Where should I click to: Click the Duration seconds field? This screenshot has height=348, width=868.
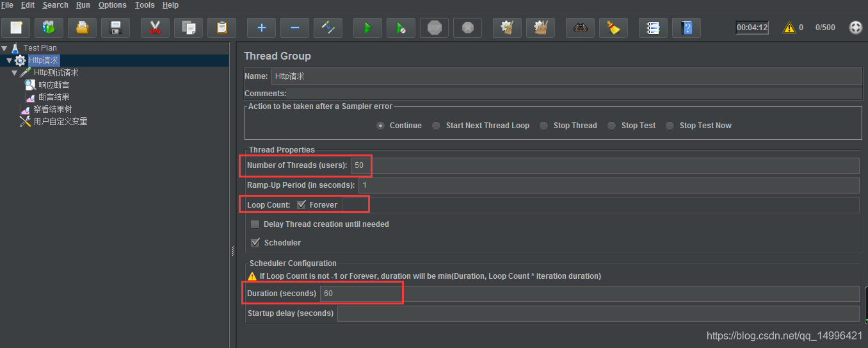point(590,294)
